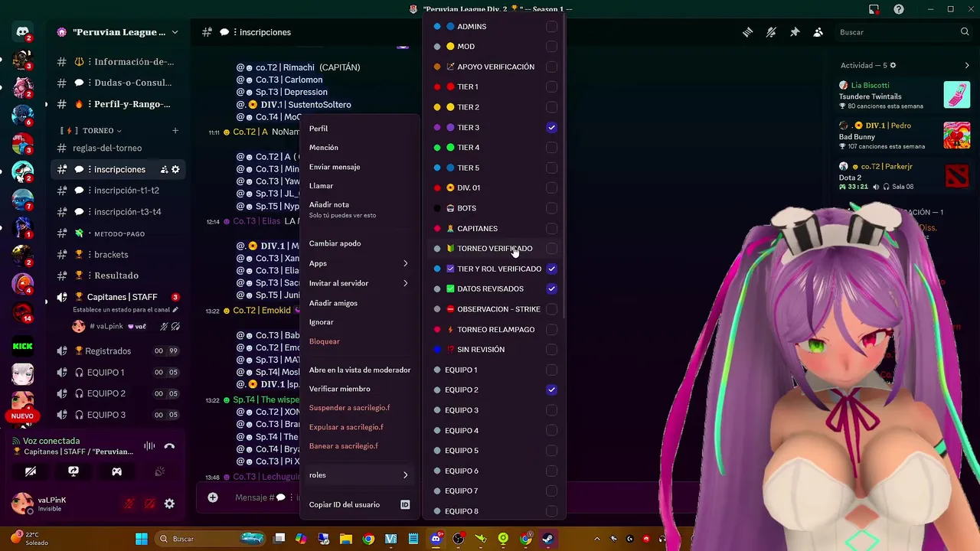Screen dimensions: 980x551
Task: Choose Enviar mensaje menu entry
Action: coord(358,167)
